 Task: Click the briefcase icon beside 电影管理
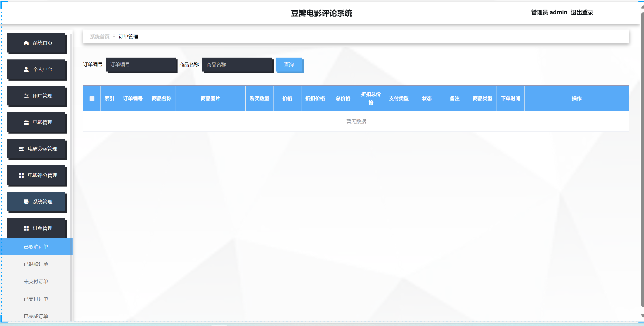pyautogui.click(x=26, y=122)
